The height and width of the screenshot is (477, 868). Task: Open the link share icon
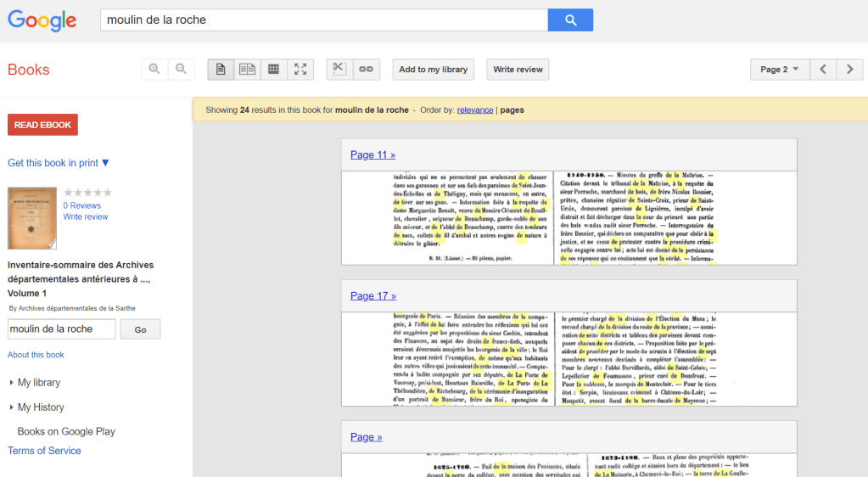366,70
